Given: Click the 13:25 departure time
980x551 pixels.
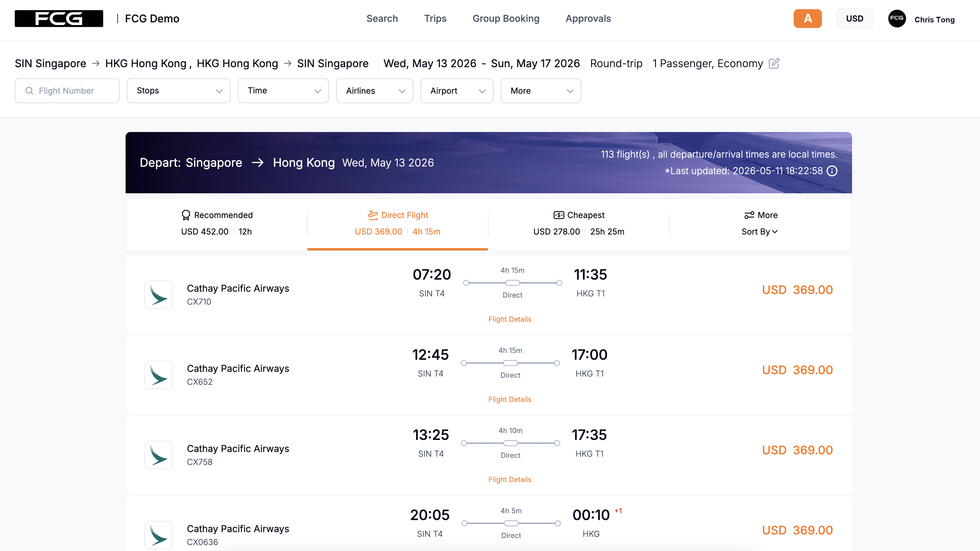Looking at the screenshot, I should 431,435.
